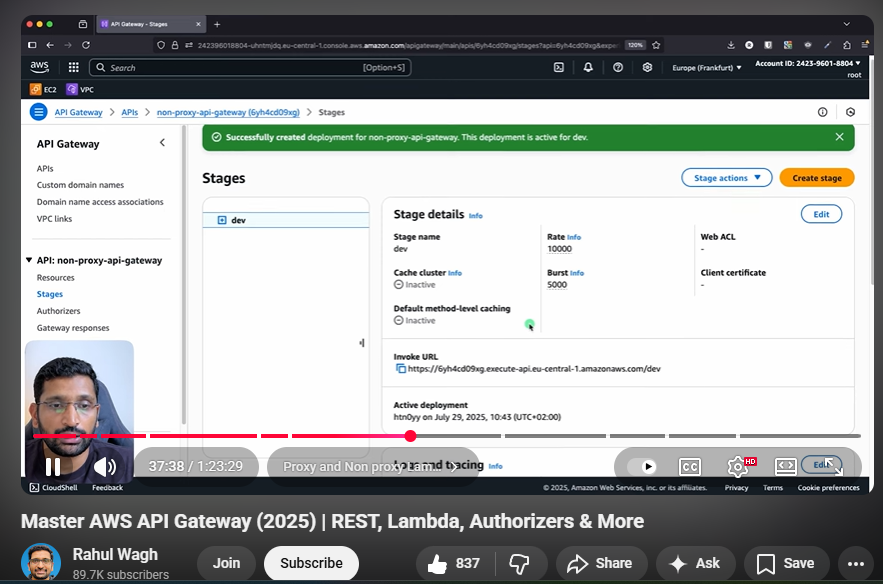Image resolution: width=883 pixels, height=584 pixels.
Task: Open Account ID dropdown menu
Action: 808,64
